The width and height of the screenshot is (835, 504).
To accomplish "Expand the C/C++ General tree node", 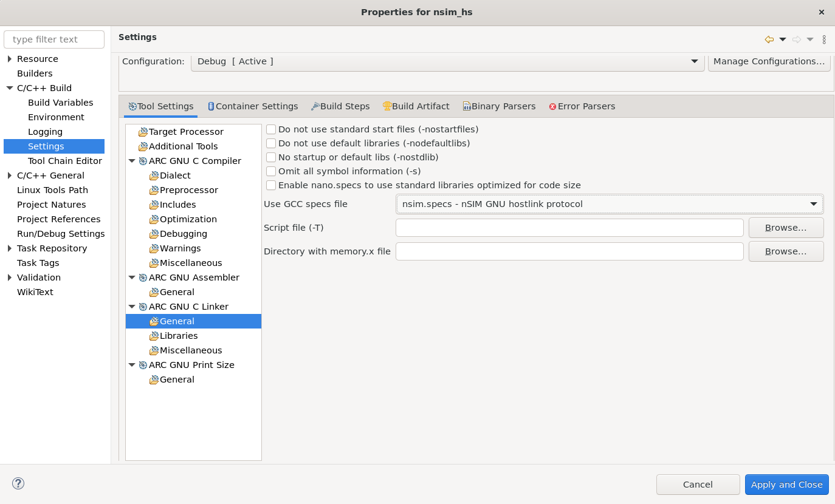I will coord(10,175).
